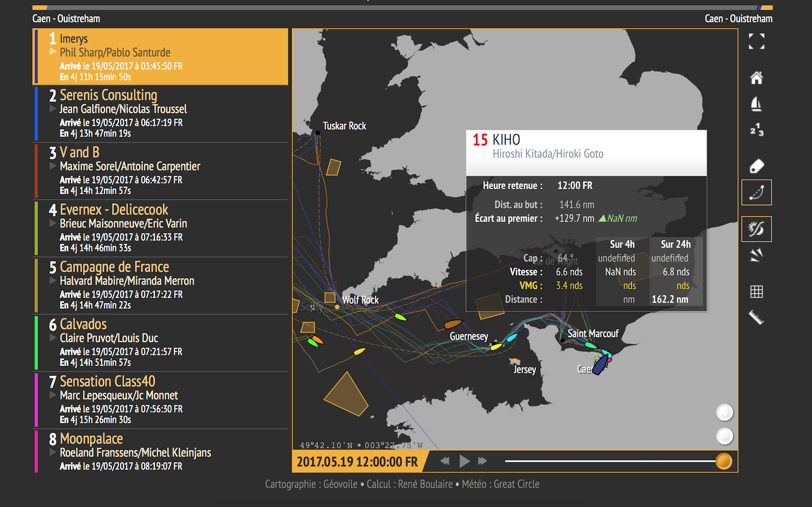
Task: Switch the map to fullscreen mode
Action: [x=756, y=41]
